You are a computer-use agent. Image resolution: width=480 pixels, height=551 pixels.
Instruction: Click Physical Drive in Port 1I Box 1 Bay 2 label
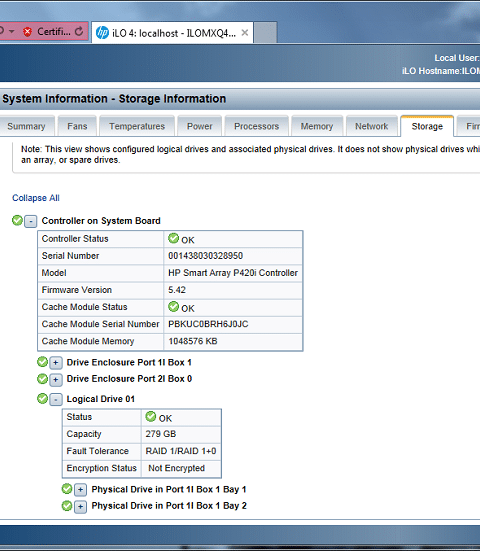point(169,506)
